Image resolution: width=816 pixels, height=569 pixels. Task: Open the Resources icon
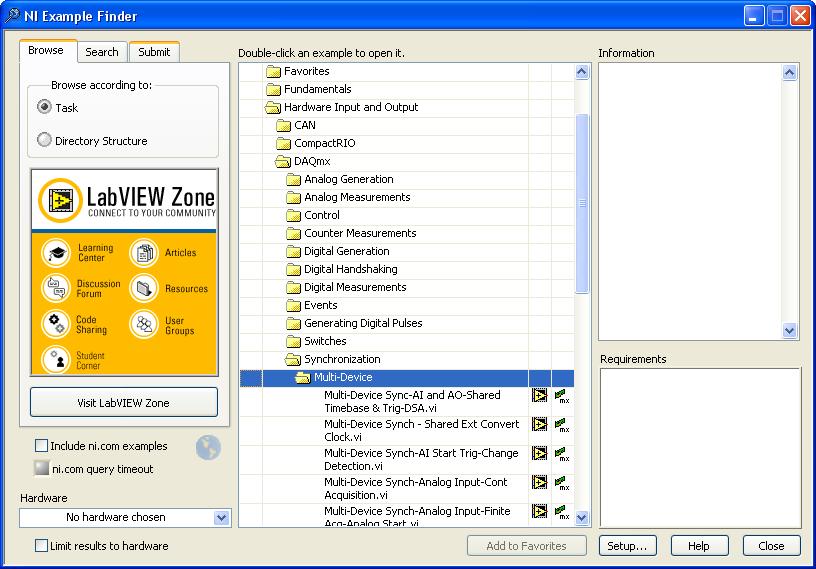click(144, 289)
